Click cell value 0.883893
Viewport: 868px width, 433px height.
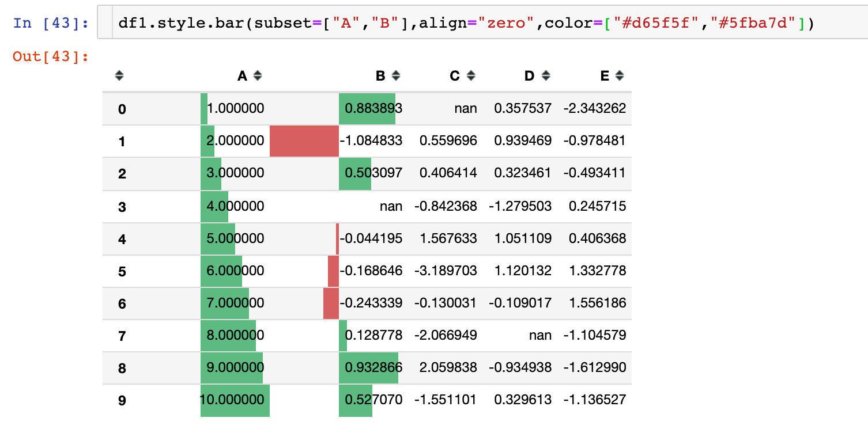tap(373, 108)
